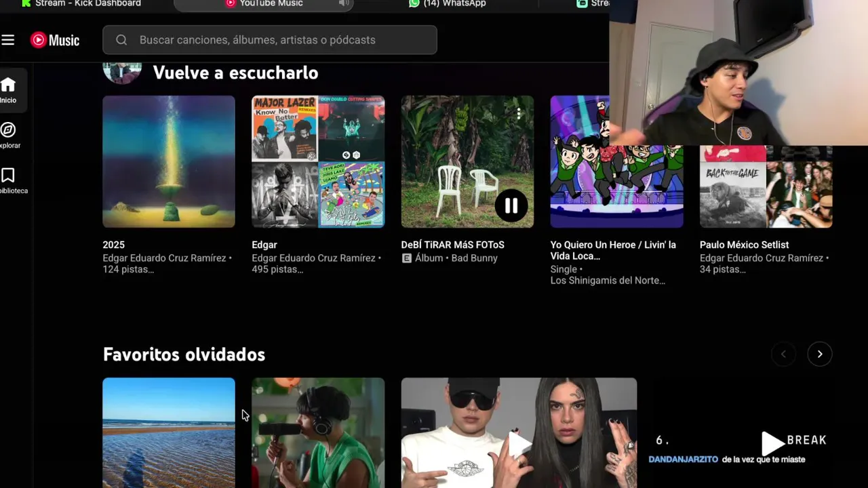Click Yo Quiero Un Heroe title text
This screenshot has height=488, width=868.
click(x=613, y=250)
